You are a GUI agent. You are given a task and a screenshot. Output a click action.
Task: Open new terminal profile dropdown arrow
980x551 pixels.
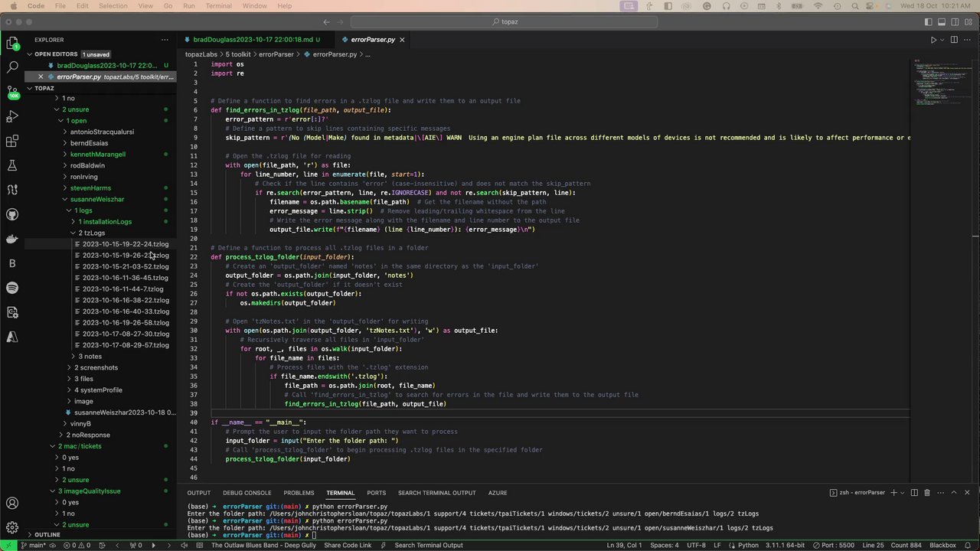[x=902, y=493]
